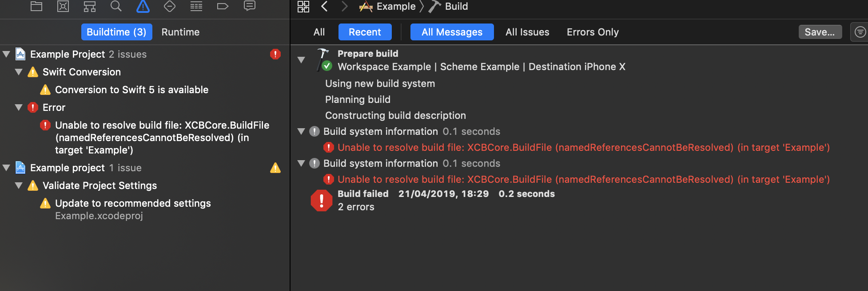Select Update to recommended settings item

pyautogui.click(x=132, y=203)
